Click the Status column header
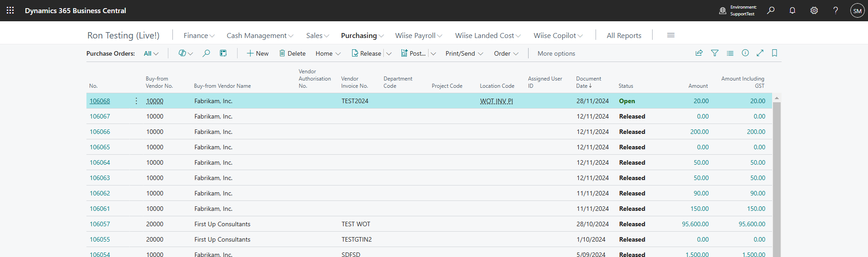 click(x=626, y=86)
